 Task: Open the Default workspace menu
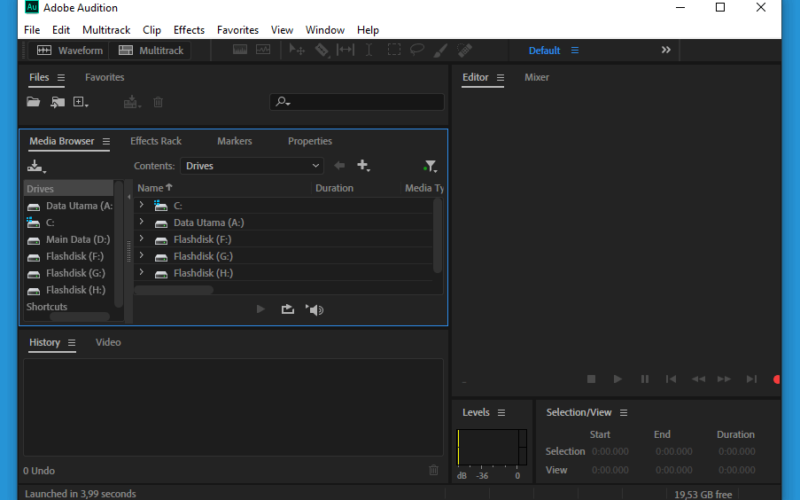click(x=574, y=51)
